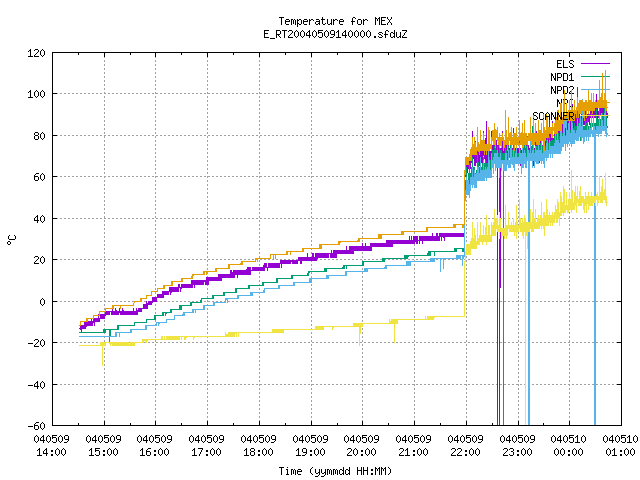Click the 16:00 time tick label

154,452
